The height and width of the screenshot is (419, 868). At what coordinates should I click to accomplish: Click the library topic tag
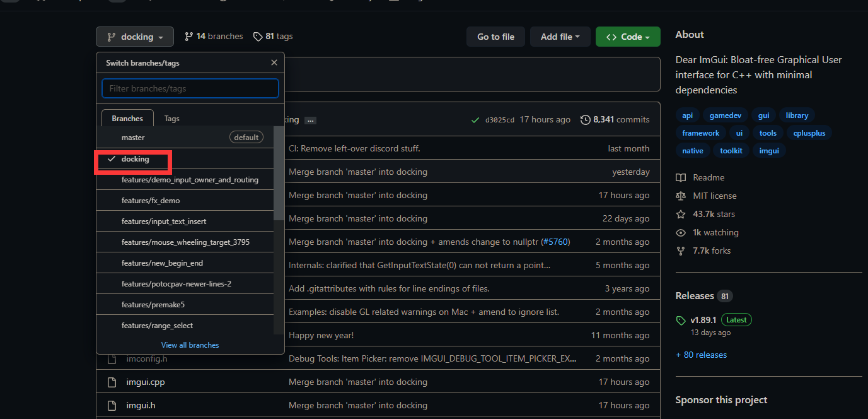pyautogui.click(x=797, y=115)
